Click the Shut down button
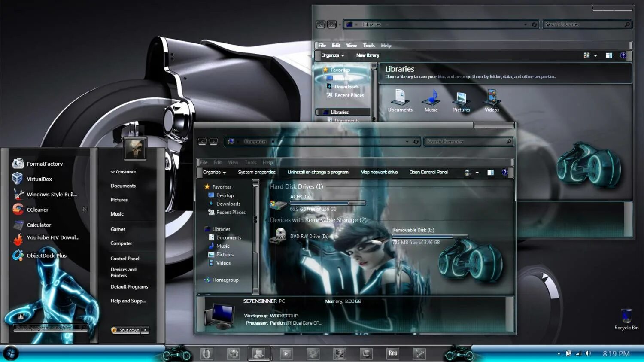644x362 pixels. click(126, 330)
